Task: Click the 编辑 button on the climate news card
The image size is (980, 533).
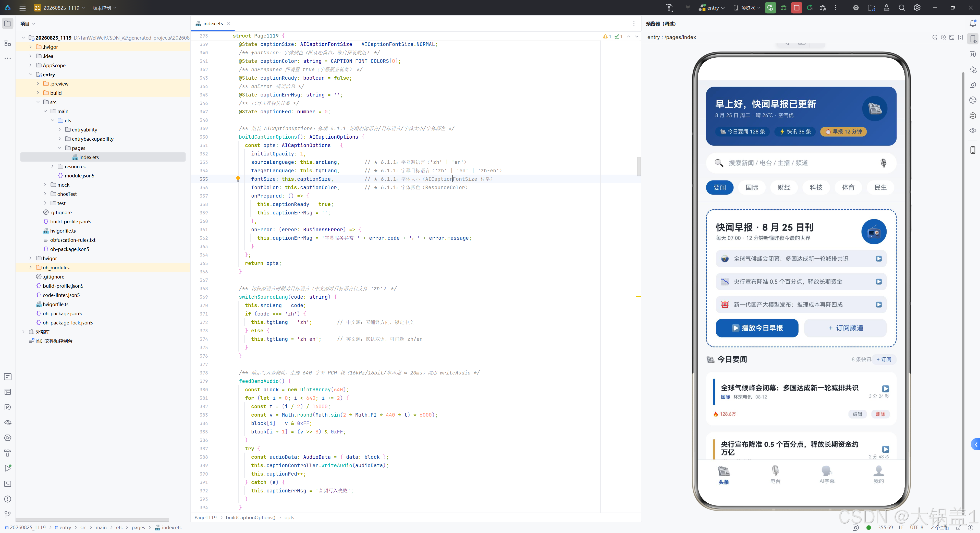Action: (x=857, y=414)
